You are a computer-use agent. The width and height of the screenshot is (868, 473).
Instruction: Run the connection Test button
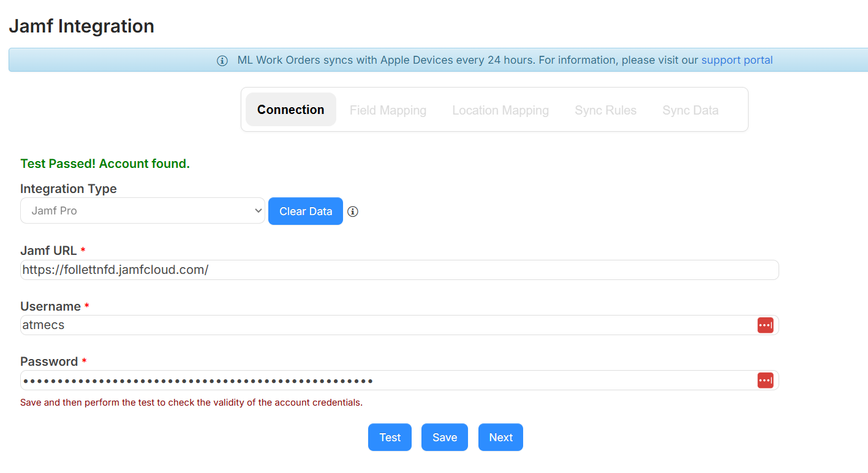click(x=390, y=437)
